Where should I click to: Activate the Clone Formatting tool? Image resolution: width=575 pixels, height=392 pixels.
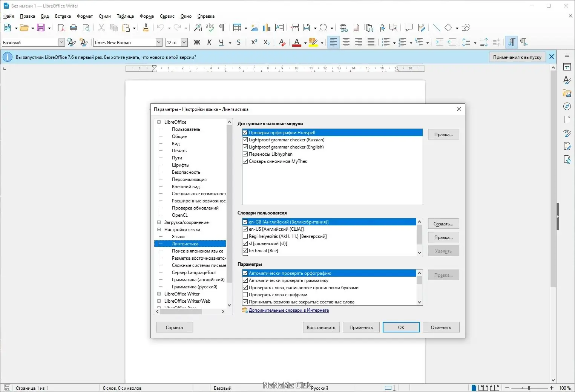[x=147, y=28]
